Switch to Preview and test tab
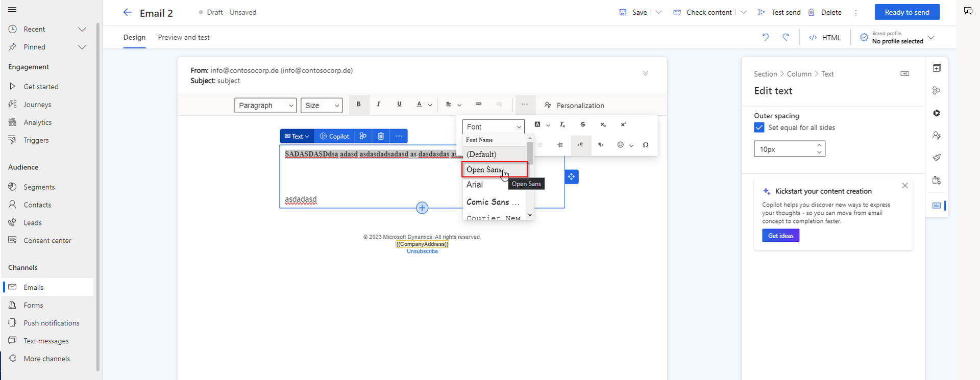 184,37
